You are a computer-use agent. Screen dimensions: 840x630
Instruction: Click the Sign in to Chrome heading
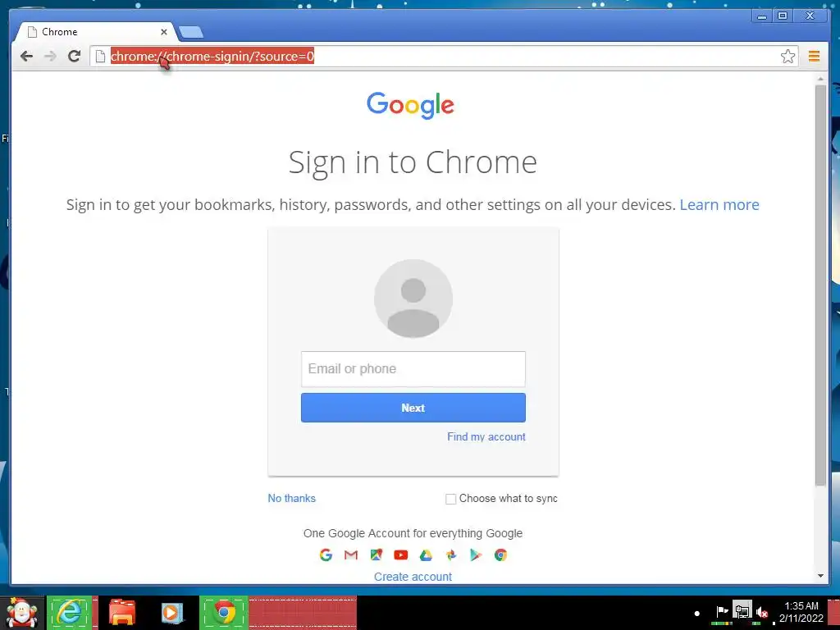(413, 162)
